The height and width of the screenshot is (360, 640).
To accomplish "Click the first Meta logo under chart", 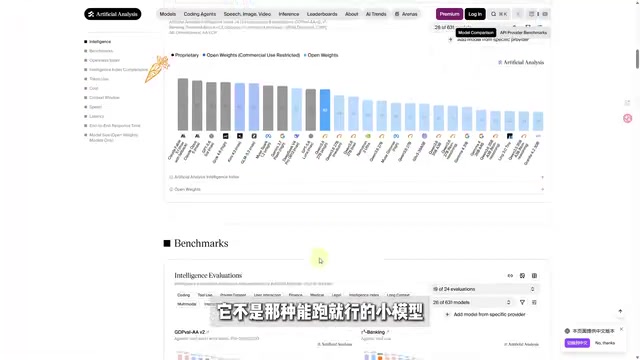I will (x=268, y=136).
